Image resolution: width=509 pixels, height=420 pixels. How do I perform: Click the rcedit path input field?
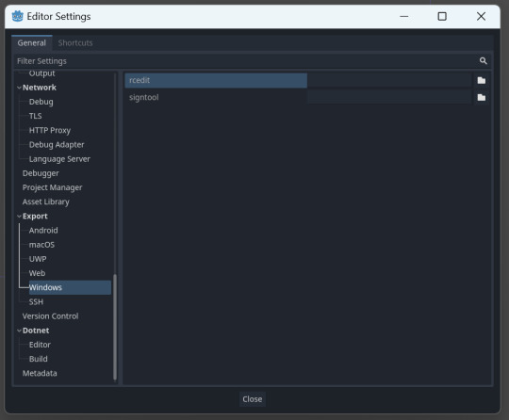pos(389,80)
